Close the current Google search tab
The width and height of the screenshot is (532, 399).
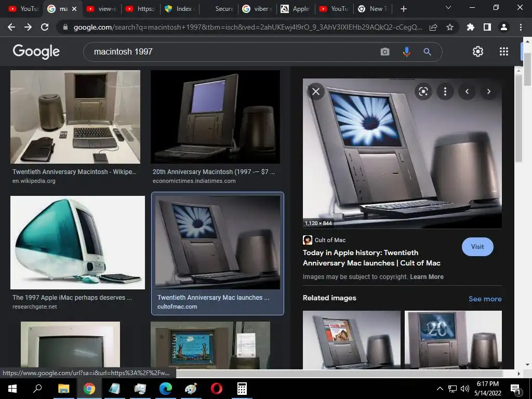click(x=74, y=9)
